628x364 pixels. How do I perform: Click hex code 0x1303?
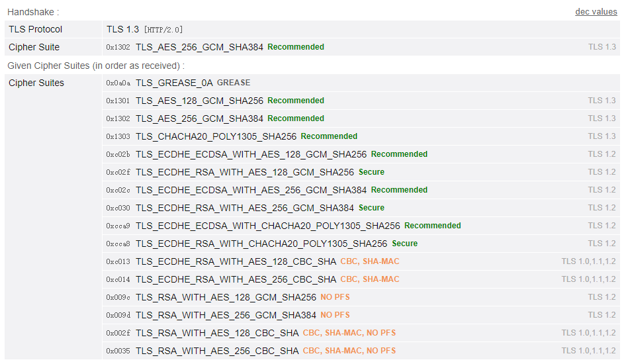118,136
